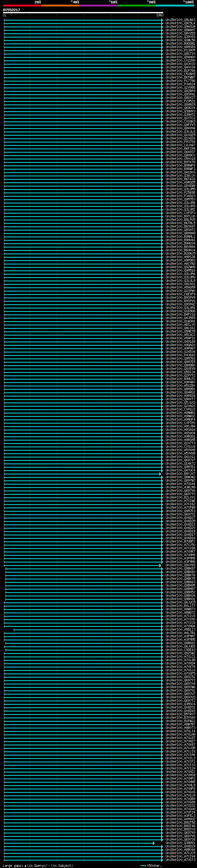Select the label UniRef100_Q9BK87

pyautogui.click(x=180, y=568)
